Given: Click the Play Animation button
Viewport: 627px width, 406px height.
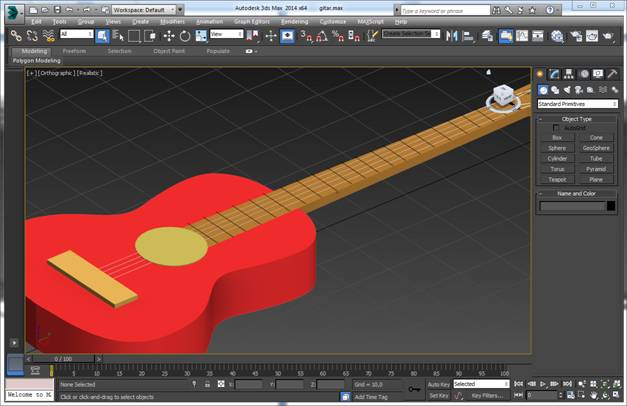Looking at the screenshot, I should pyautogui.click(x=543, y=384).
